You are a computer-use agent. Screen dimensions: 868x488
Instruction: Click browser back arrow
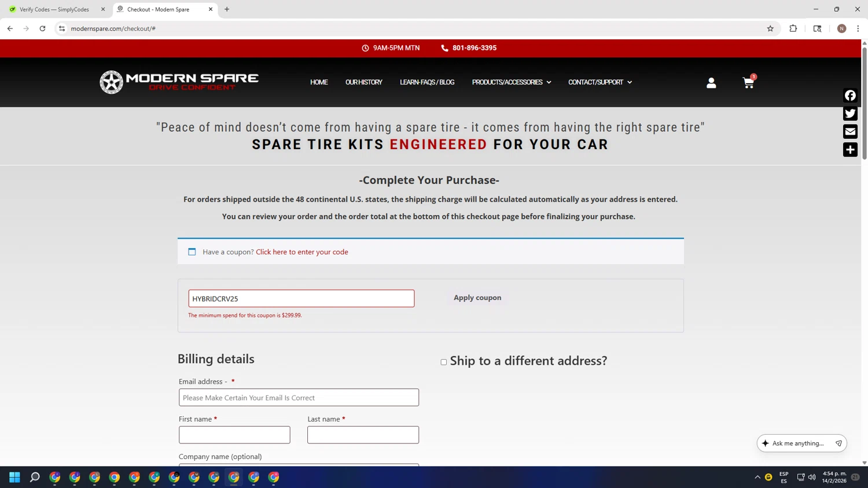(10, 28)
